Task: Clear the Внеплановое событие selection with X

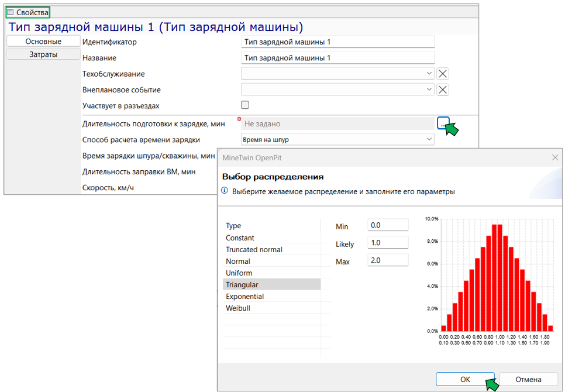Action: [x=443, y=90]
